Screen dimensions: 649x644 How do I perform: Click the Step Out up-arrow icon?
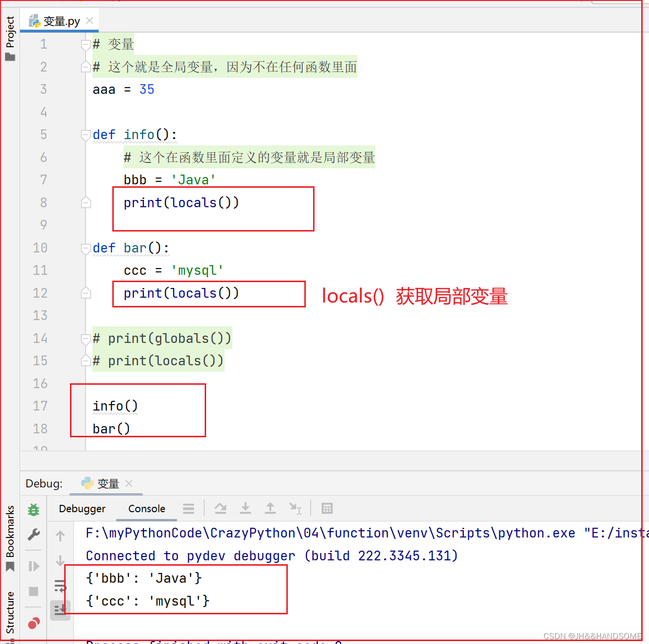[x=270, y=508]
